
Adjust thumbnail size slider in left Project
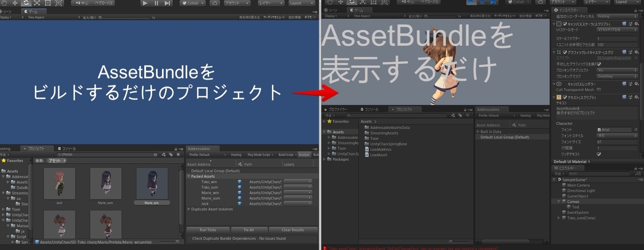tap(169, 241)
